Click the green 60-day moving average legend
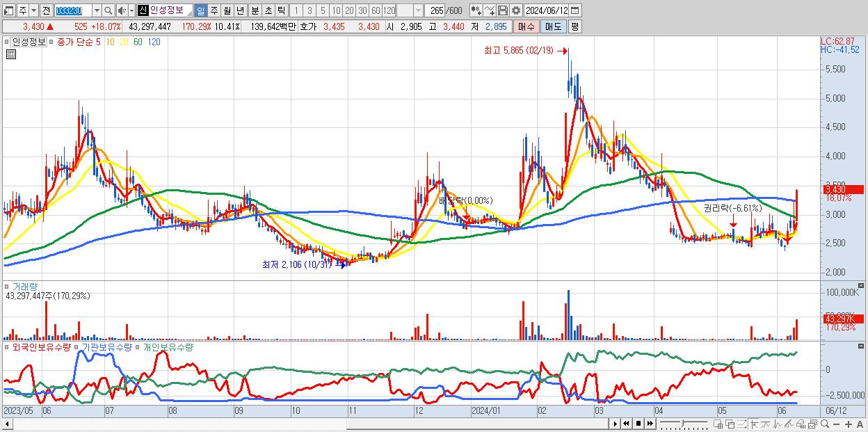The image size is (868, 432). (138, 42)
